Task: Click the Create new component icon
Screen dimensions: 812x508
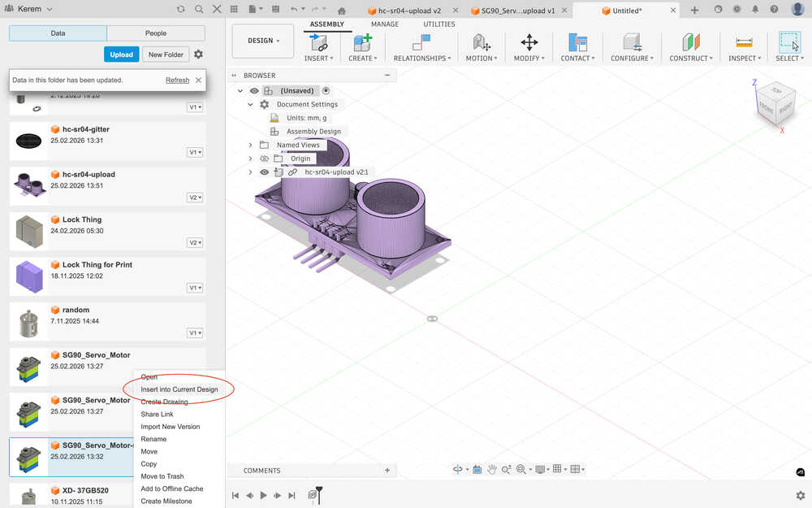Action: [362, 42]
